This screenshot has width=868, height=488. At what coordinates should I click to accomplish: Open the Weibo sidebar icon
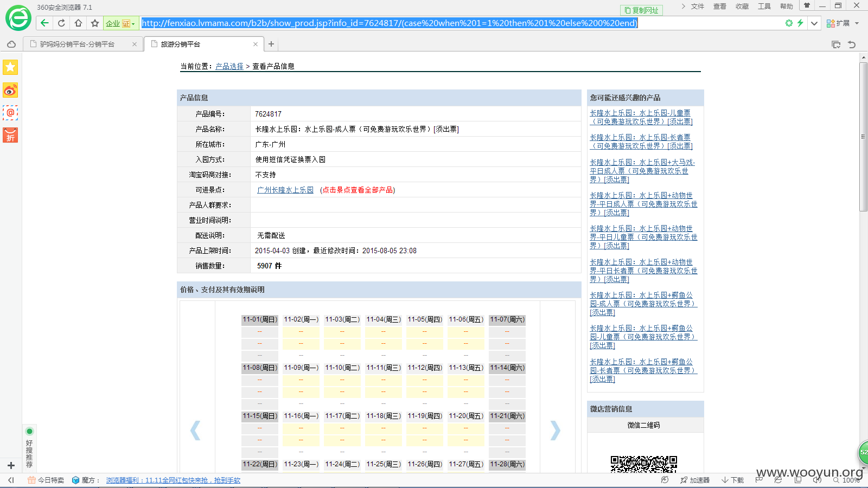(10, 90)
